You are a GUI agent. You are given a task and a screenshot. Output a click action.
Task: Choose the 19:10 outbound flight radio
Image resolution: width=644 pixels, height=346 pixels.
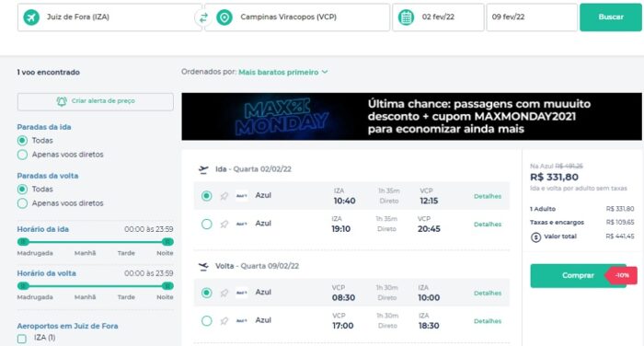[x=207, y=224]
